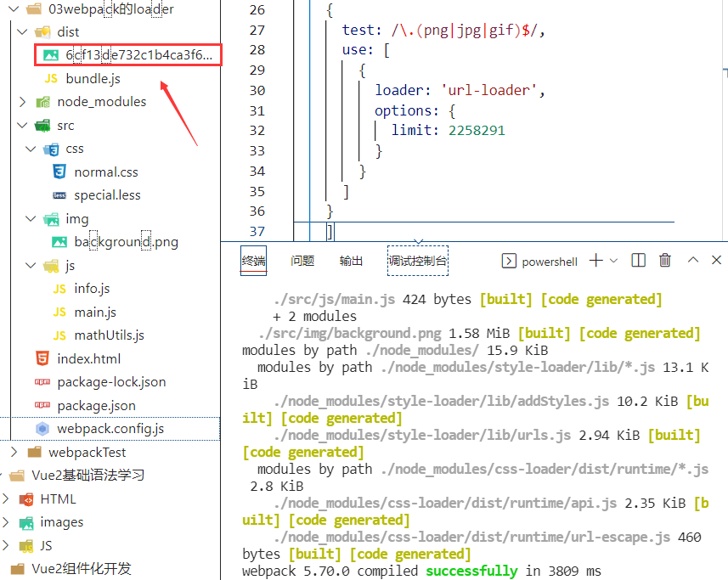Click the less icon beside special.less

click(x=59, y=195)
